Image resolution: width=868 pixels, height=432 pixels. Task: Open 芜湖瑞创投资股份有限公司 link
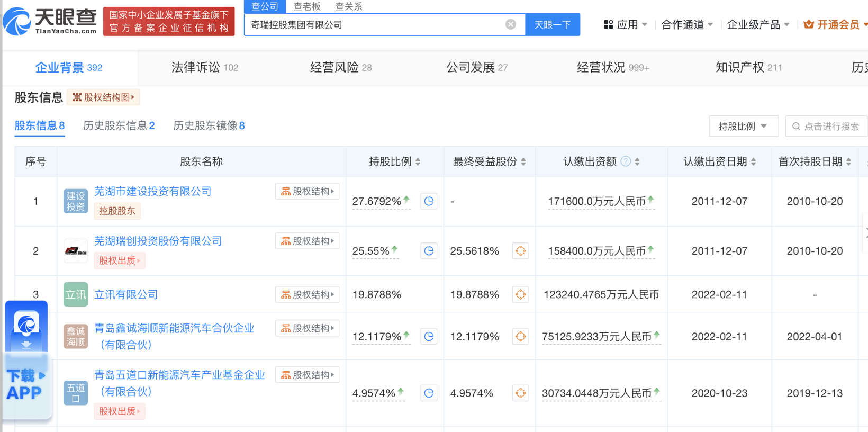coord(158,241)
